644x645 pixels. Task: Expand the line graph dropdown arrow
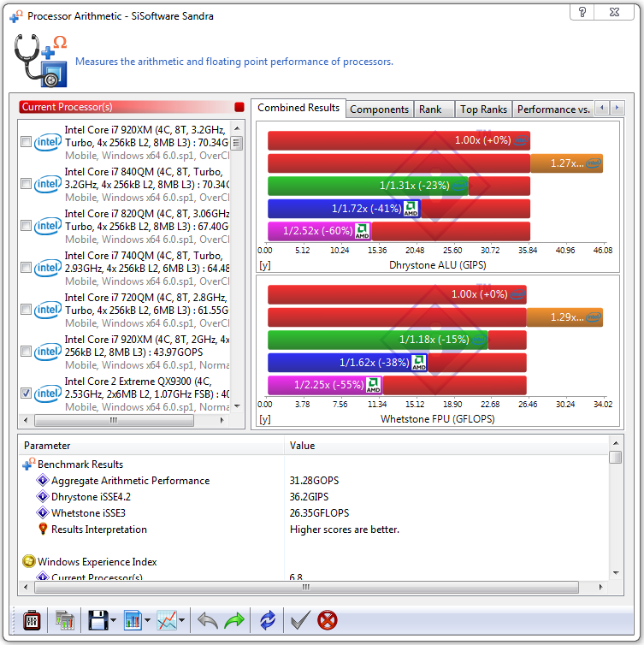click(182, 620)
